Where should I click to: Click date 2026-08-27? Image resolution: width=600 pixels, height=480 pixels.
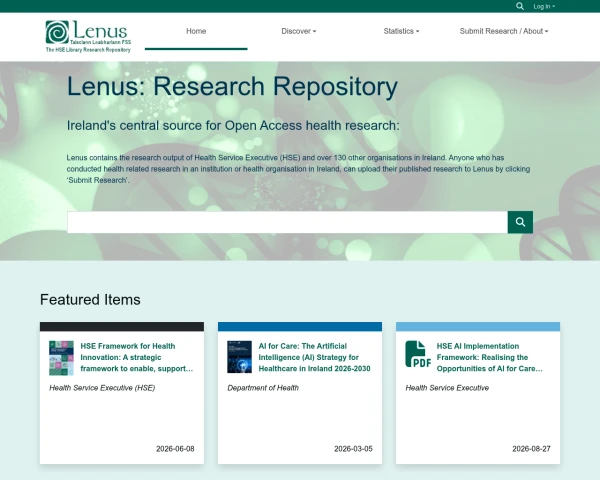(532, 449)
